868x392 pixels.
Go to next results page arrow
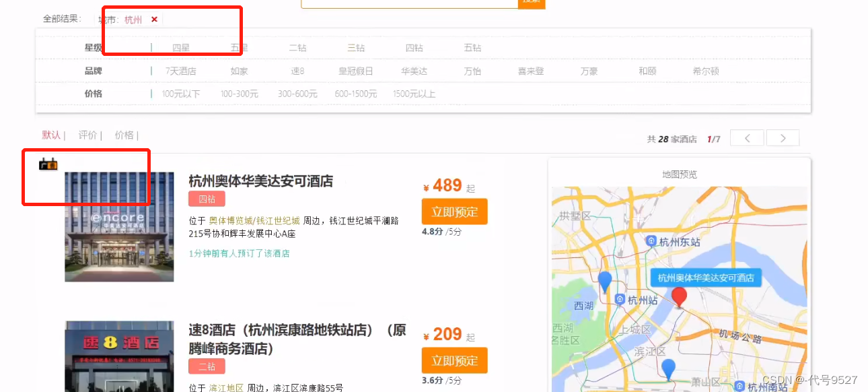pos(783,138)
